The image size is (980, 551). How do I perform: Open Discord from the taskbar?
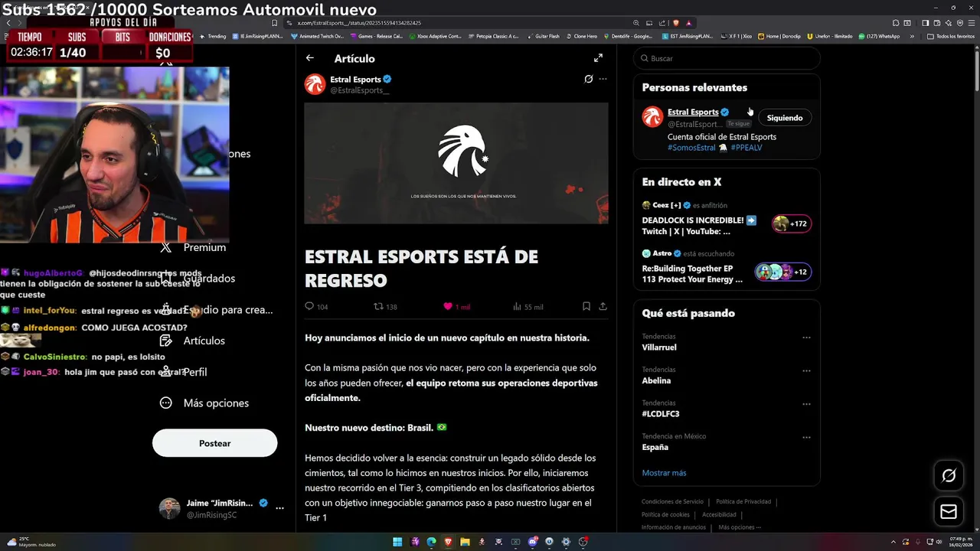(x=532, y=542)
